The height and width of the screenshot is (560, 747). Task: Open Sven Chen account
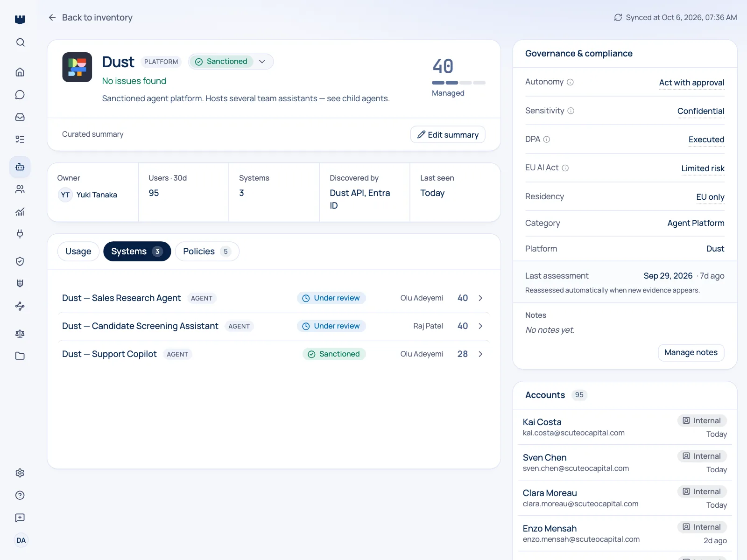[625, 462]
